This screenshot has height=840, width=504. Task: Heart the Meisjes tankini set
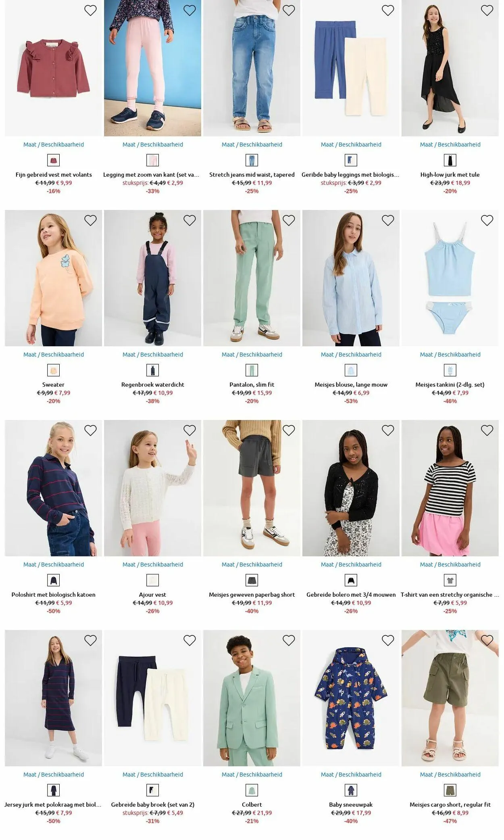coord(487,220)
